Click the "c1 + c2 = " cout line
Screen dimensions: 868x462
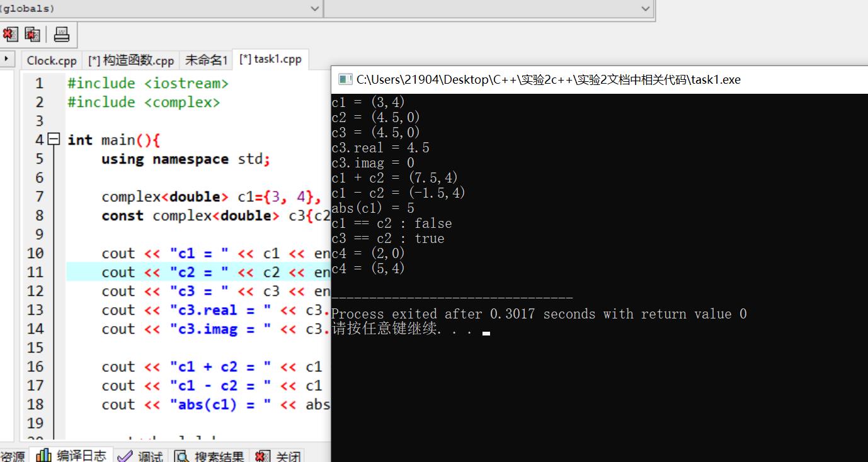tap(212, 366)
